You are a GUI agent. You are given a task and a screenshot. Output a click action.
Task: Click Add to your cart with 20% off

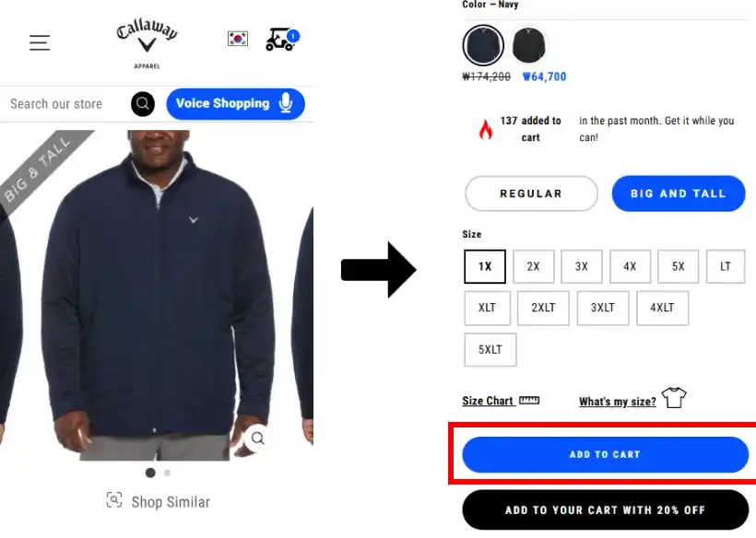pyautogui.click(x=606, y=510)
